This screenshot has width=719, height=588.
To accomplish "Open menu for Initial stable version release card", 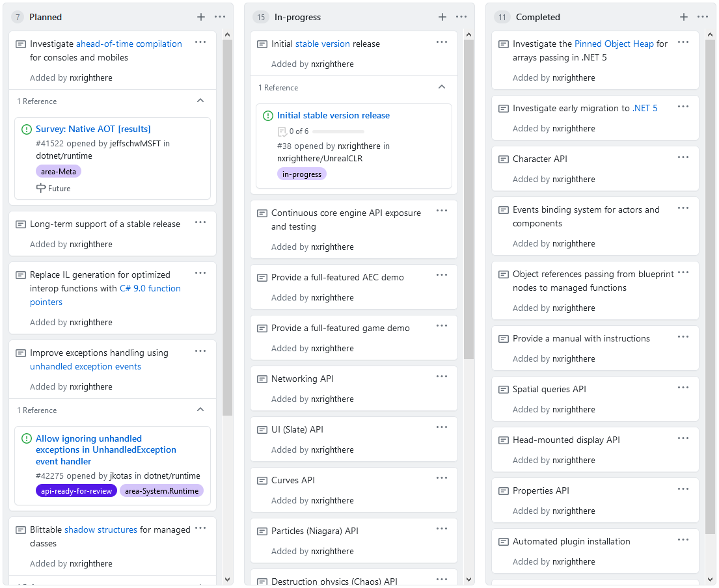I will point(442,42).
